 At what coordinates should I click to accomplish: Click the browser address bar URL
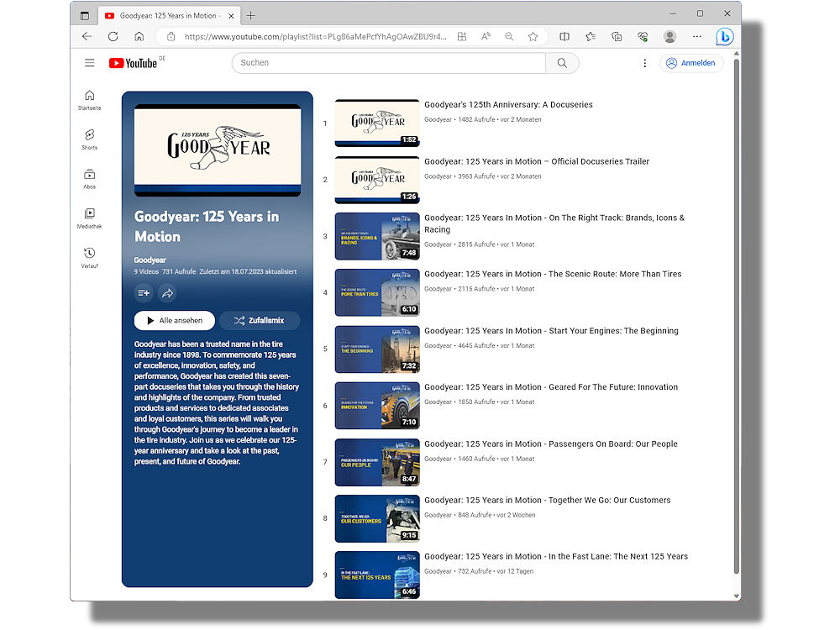pyautogui.click(x=315, y=36)
